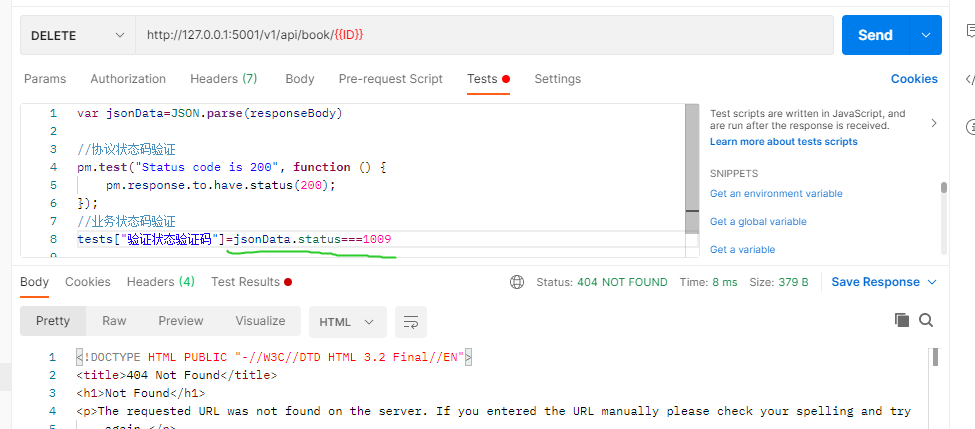This screenshot has width=975, height=429.
Task: Click the globe network icon beside Status
Action: (x=516, y=282)
